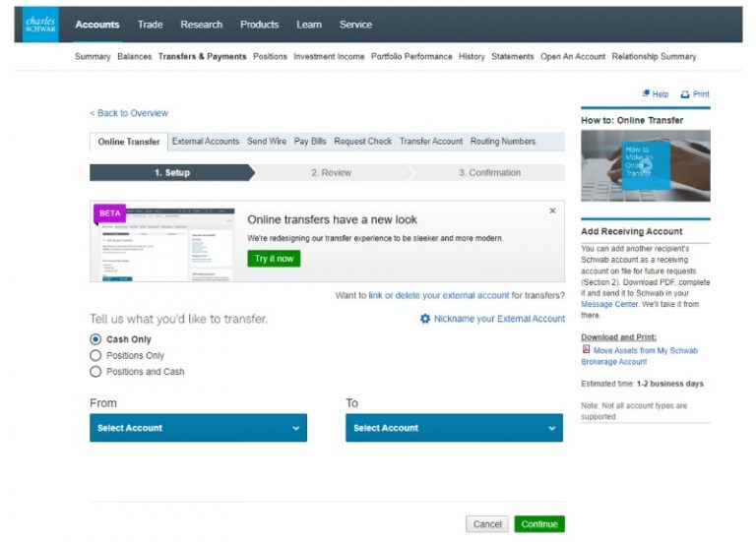Close the Online transfers banner
Image resolution: width=756 pixels, height=542 pixels.
click(x=552, y=211)
